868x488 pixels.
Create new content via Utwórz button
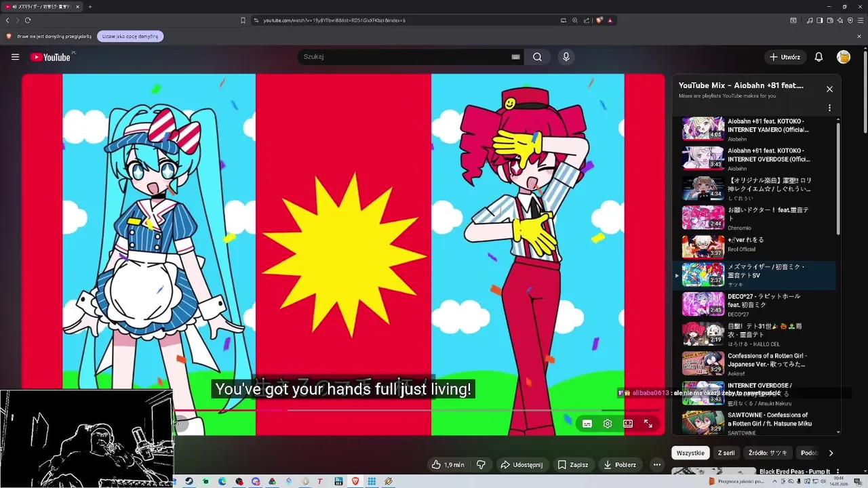point(785,57)
